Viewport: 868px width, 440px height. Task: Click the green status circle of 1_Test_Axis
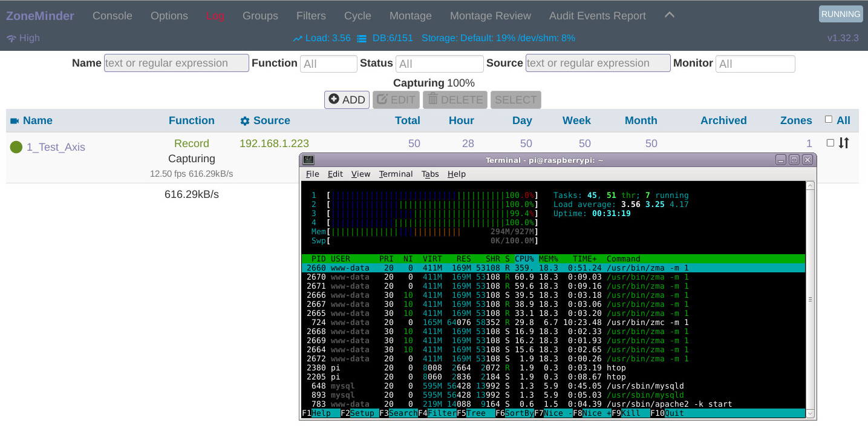pos(16,147)
